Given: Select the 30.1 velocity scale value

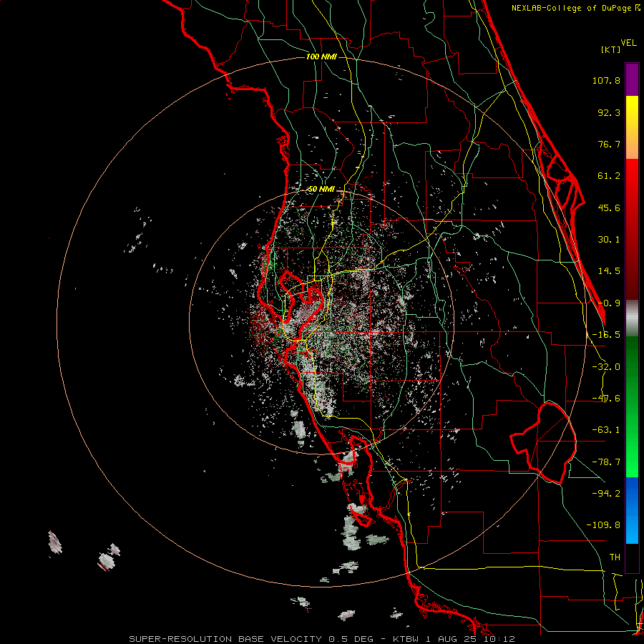Looking at the screenshot, I should 609,240.
